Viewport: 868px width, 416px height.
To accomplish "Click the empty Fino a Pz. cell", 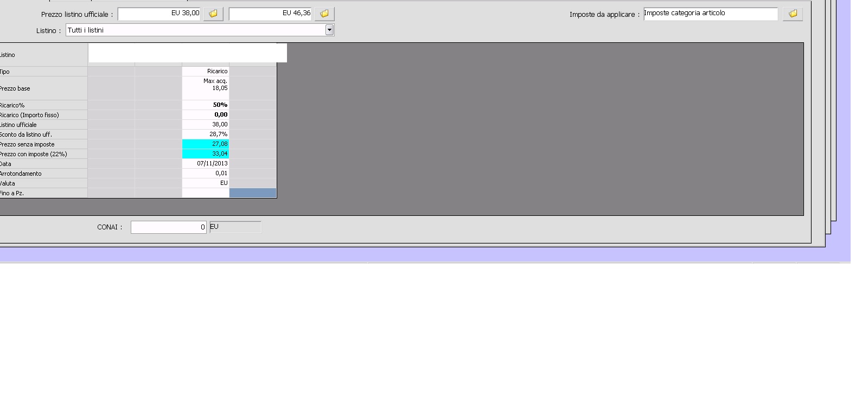I will (206, 193).
